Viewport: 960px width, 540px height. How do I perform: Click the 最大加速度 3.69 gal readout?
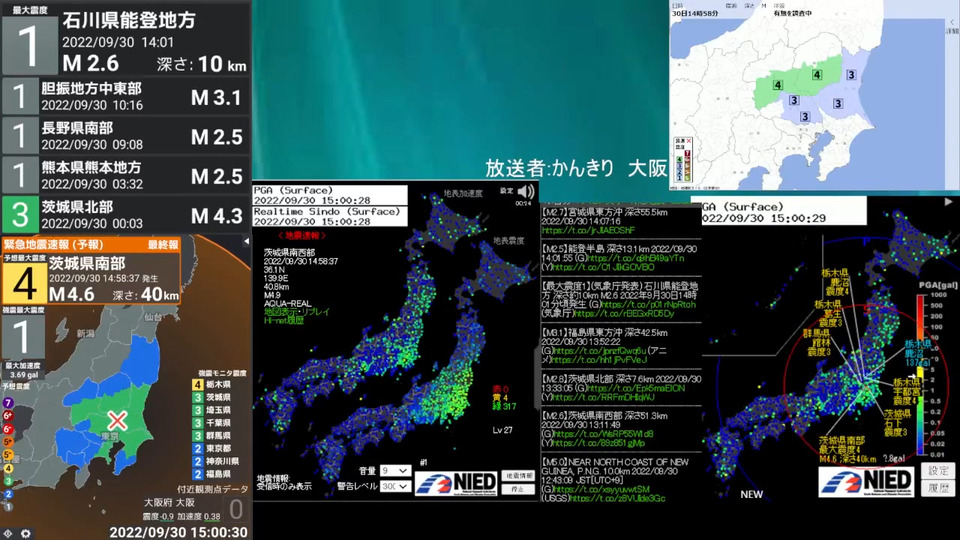tap(23, 370)
